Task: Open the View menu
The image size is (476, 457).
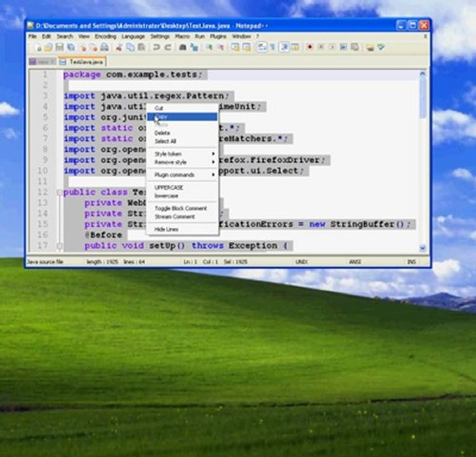Action: click(x=84, y=36)
